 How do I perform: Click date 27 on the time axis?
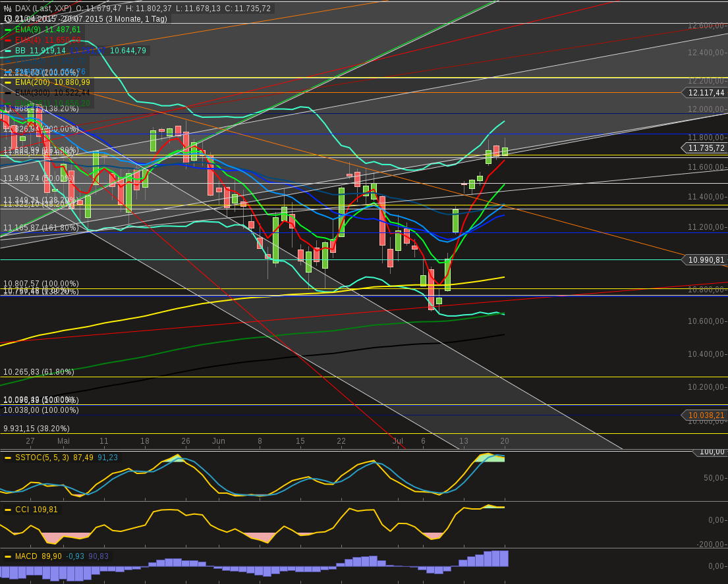click(30, 441)
